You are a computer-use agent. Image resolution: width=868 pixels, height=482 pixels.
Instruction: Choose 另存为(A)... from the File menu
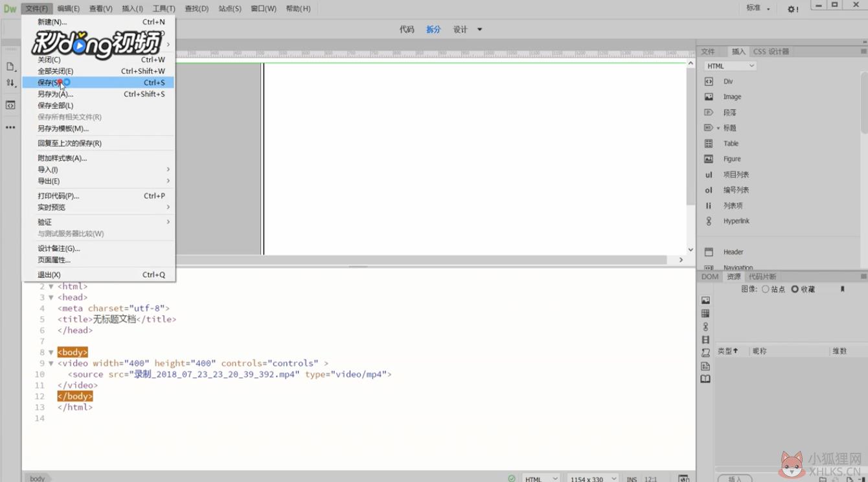point(98,94)
